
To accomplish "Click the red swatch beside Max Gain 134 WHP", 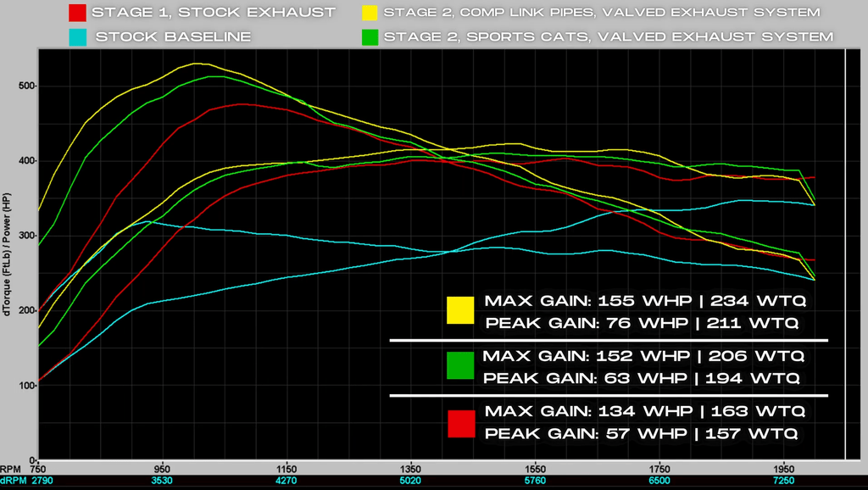I will point(461,424).
